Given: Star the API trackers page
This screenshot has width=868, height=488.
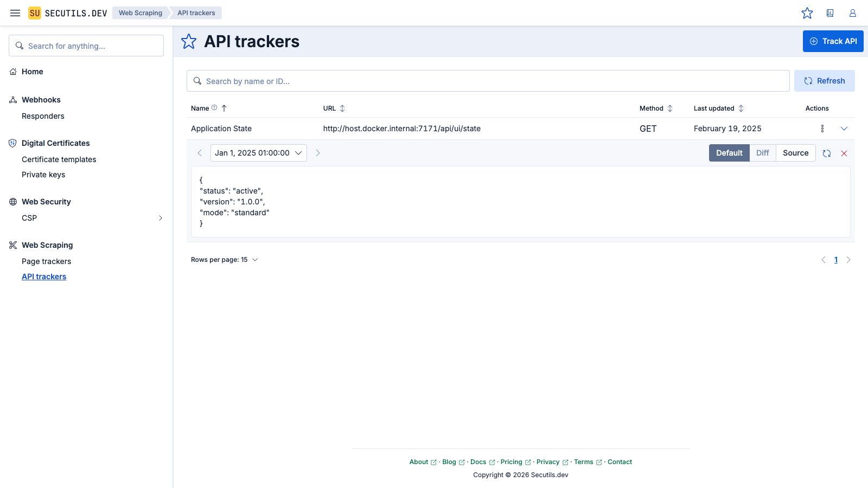Looking at the screenshot, I should pos(188,41).
